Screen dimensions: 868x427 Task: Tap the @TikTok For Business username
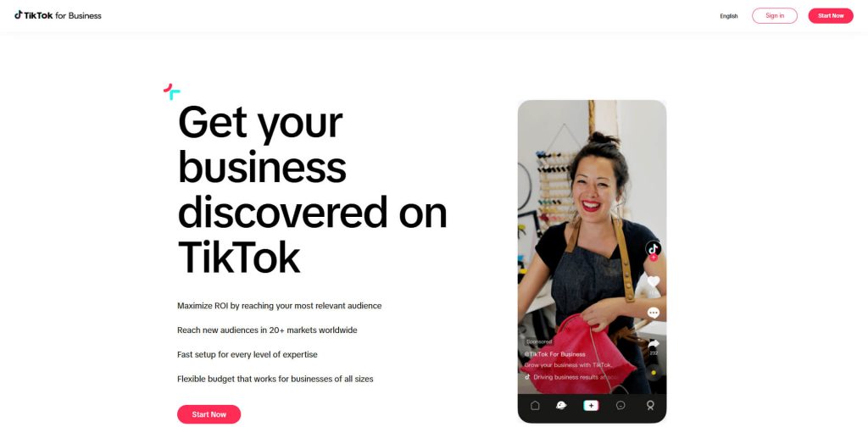[x=554, y=354]
